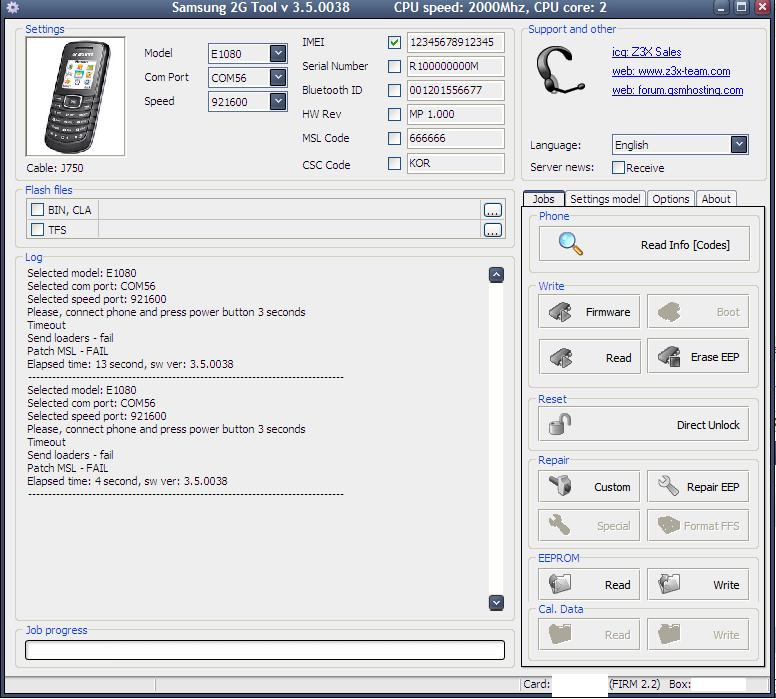
Task: Uncheck the IMEI checkbox
Action: tap(394, 42)
